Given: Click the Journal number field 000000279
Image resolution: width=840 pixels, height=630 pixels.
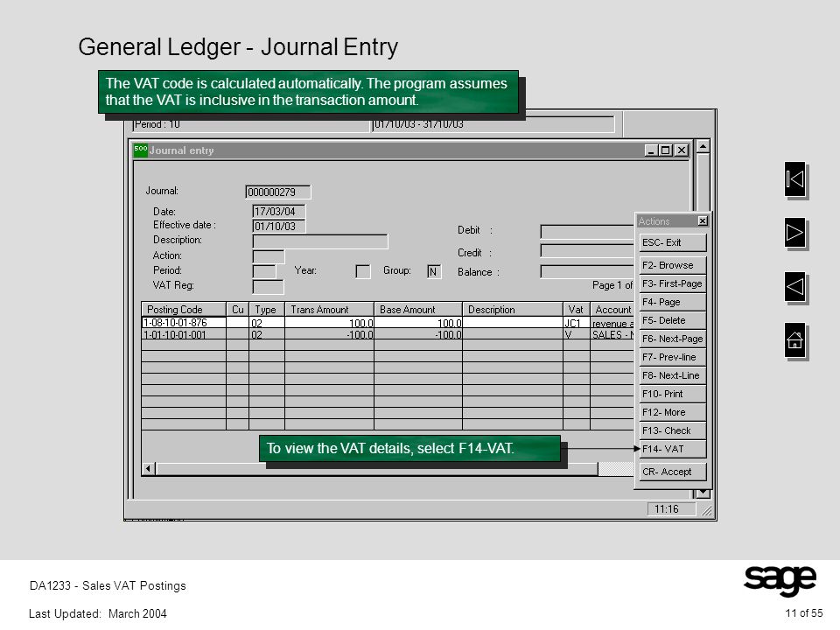Looking at the screenshot, I should point(277,192).
